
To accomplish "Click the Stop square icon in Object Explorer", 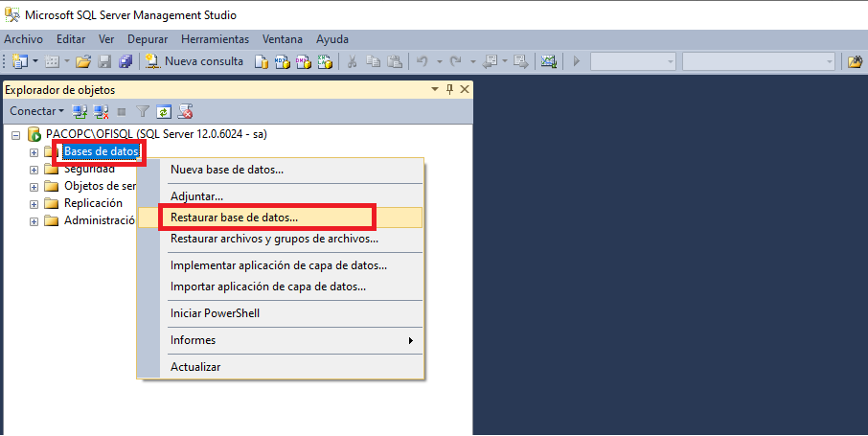I will [x=122, y=112].
